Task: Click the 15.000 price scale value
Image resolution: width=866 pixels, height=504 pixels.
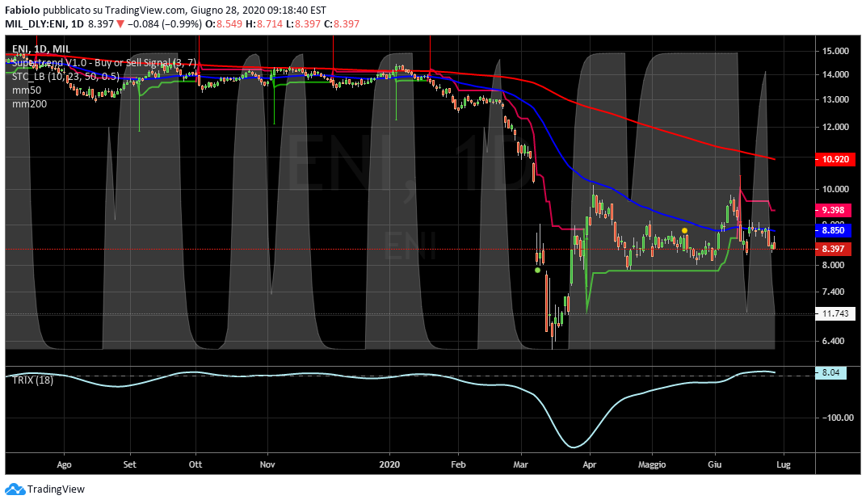Action: pos(835,51)
